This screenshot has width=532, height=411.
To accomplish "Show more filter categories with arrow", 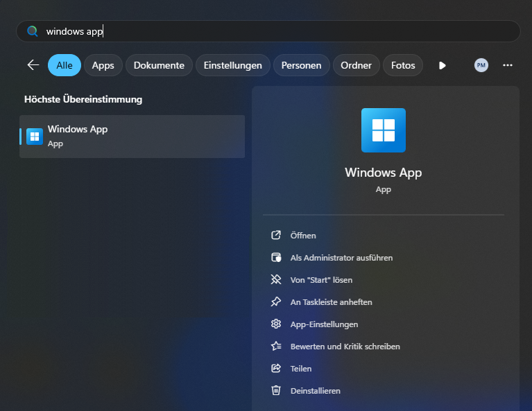I will (442, 65).
